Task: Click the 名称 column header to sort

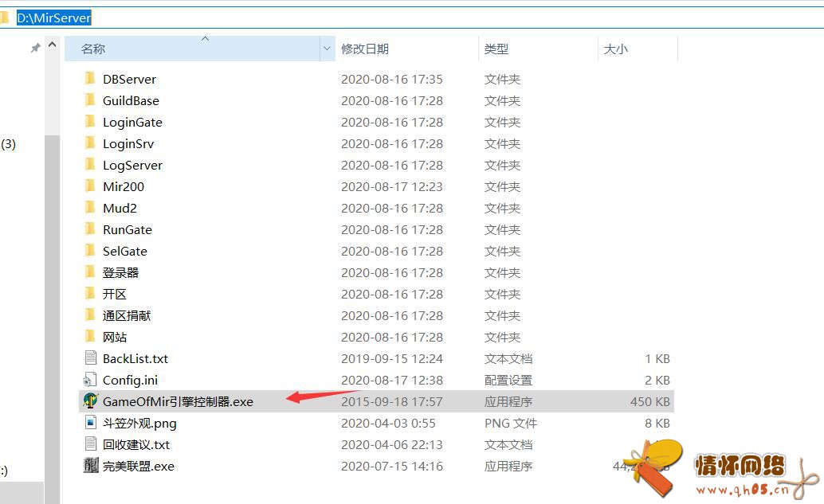Action: click(93, 49)
